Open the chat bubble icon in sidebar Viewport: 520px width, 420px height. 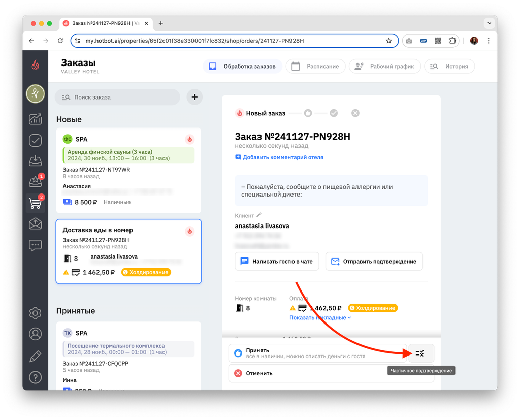[35, 245]
